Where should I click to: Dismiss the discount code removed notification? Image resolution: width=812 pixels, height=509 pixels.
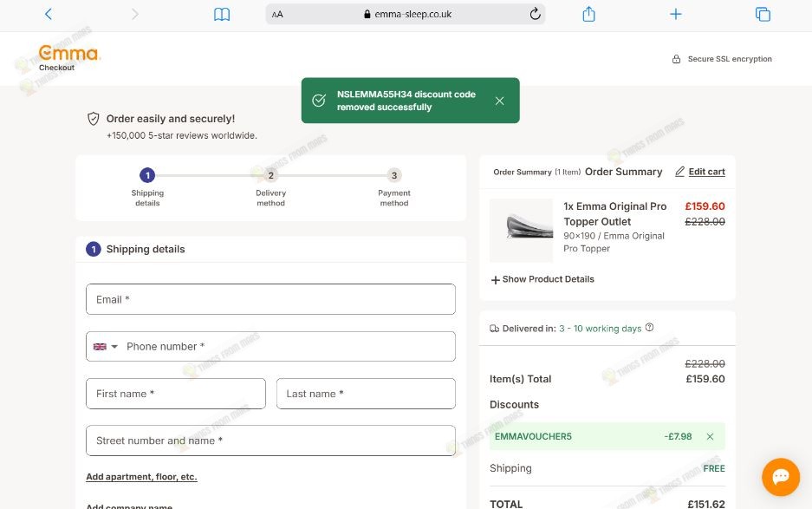500,101
